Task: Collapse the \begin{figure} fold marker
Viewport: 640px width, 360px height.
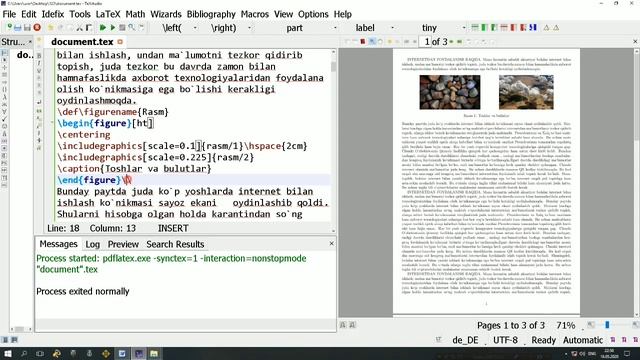Action: click(52, 122)
